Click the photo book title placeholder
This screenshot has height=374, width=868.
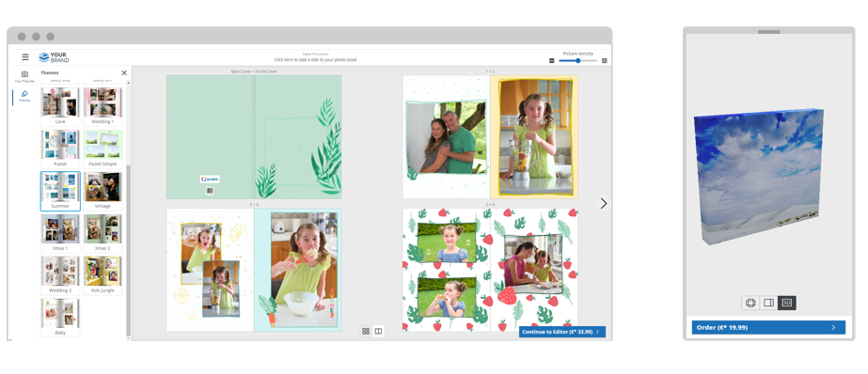click(x=316, y=60)
